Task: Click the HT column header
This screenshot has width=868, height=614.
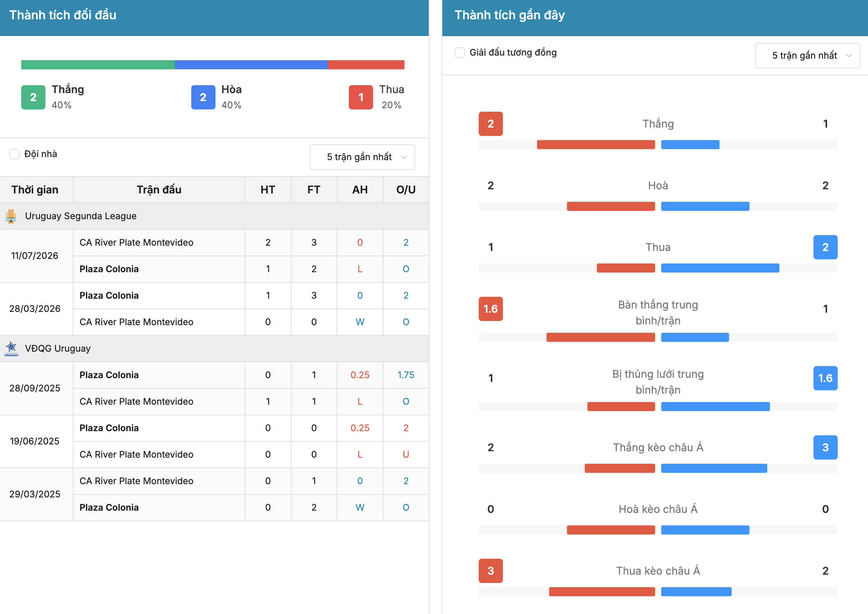Action: (268, 190)
